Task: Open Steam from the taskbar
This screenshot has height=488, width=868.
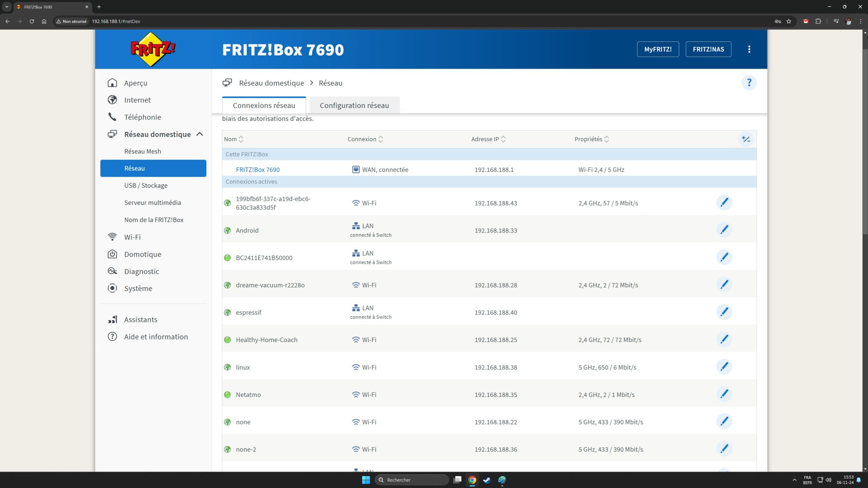Action: (x=487, y=480)
